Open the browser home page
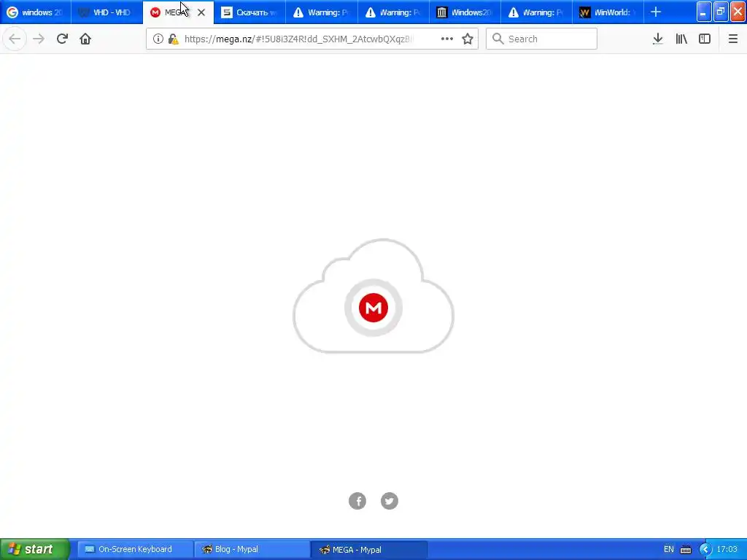747x560 pixels. click(x=85, y=39)
